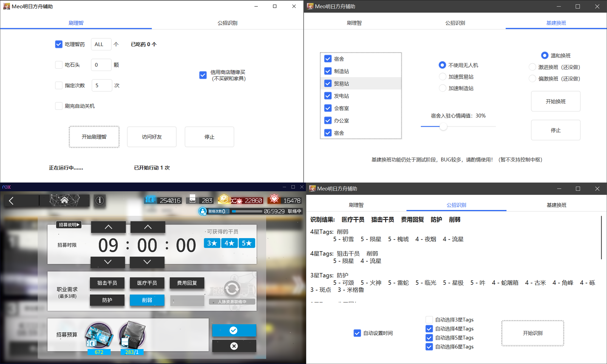Click the contact count avatar icon
Image resolution: width=607 pixels, height=364 pixels.
coord(202,211)
